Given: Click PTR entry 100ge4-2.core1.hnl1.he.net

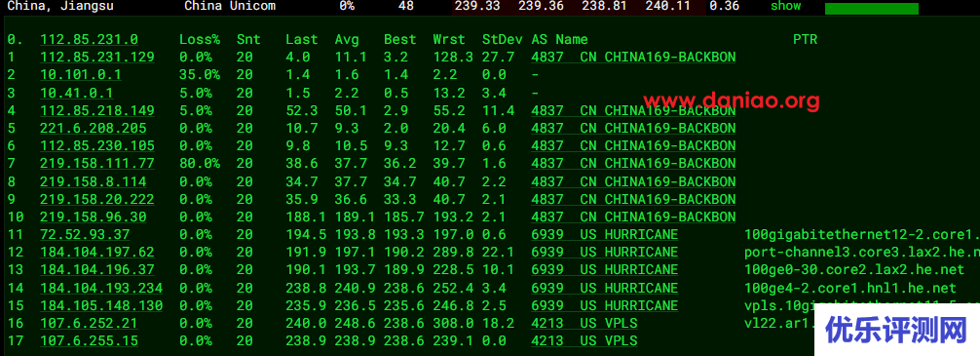Looking at the screenshot, I should [850, 288].
